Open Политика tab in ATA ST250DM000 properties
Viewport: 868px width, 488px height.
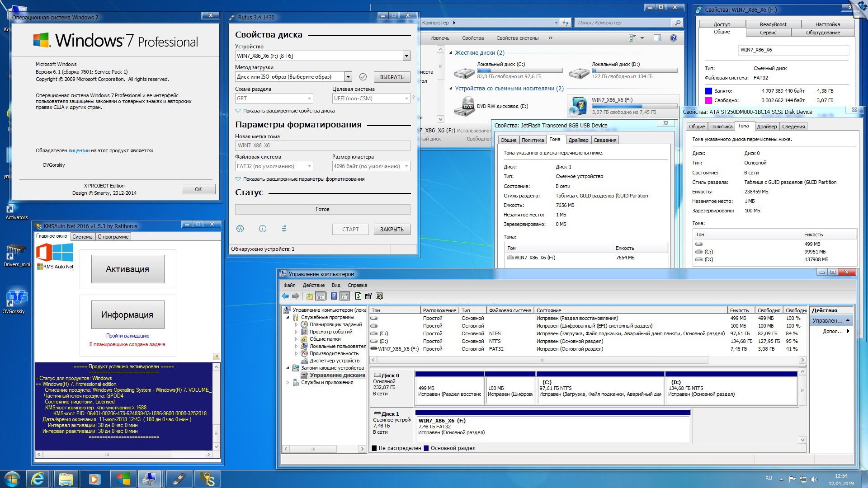click(721, 127)
